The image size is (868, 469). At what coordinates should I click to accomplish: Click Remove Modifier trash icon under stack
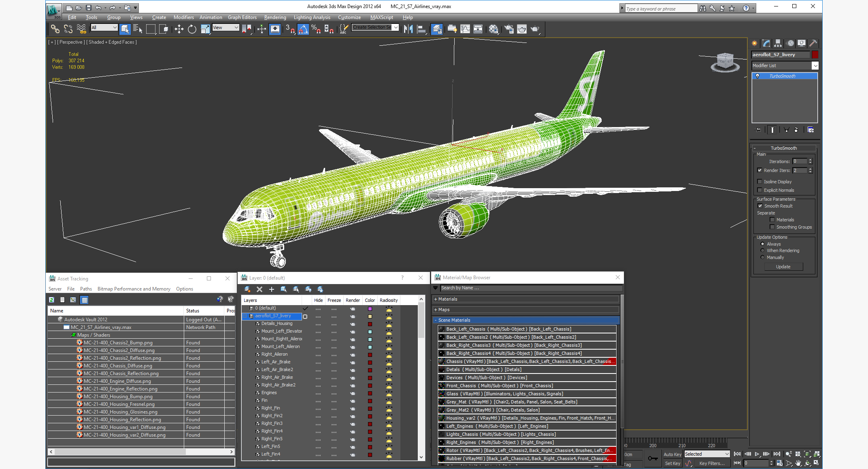pos(796,130)
